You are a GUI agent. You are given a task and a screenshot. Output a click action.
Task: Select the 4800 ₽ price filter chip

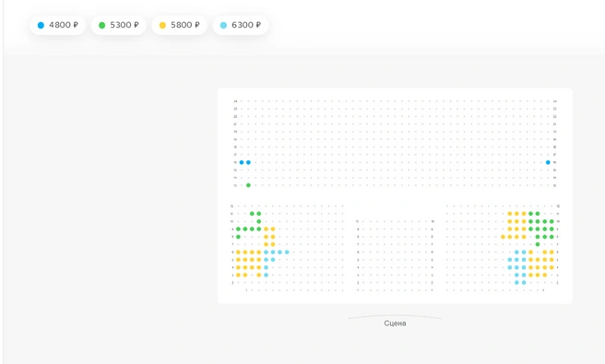(x=58, y=25)
